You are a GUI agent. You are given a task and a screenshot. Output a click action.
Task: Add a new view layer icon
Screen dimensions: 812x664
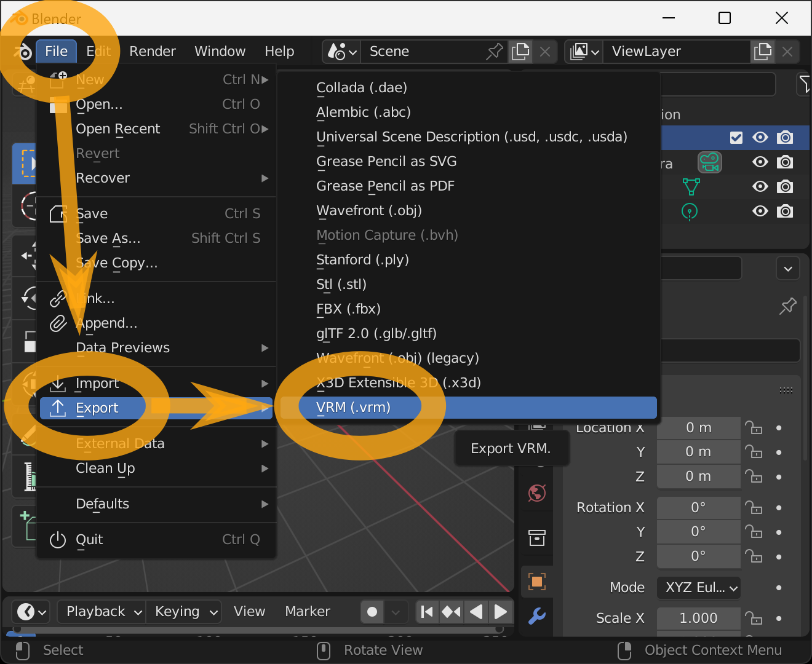click(763, 52)
